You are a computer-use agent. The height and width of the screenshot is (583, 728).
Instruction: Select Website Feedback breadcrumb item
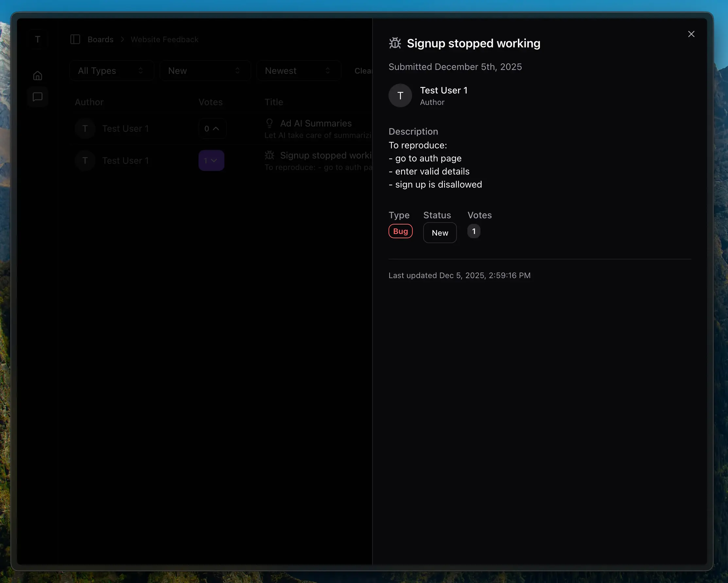click(x=165, y=40)
